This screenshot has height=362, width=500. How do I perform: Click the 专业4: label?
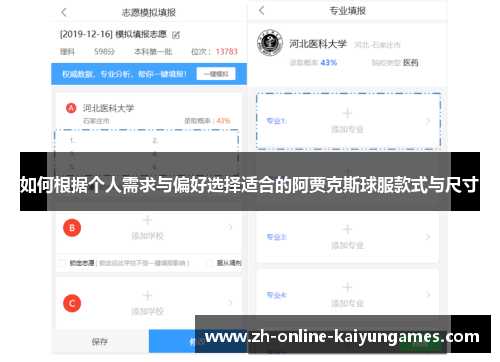point(277,295)
